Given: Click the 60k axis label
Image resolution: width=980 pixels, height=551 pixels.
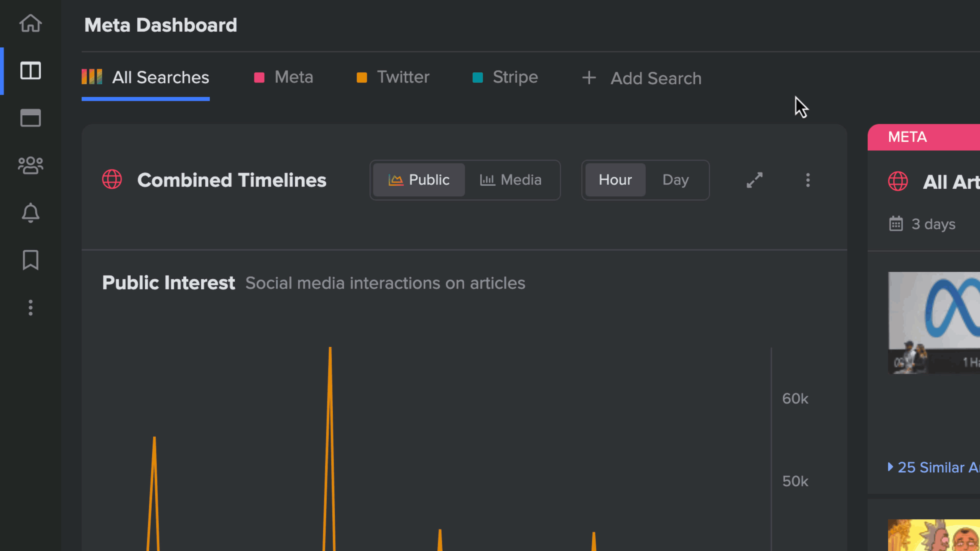Looking at the screenshot, I should [x=795, y=399].
